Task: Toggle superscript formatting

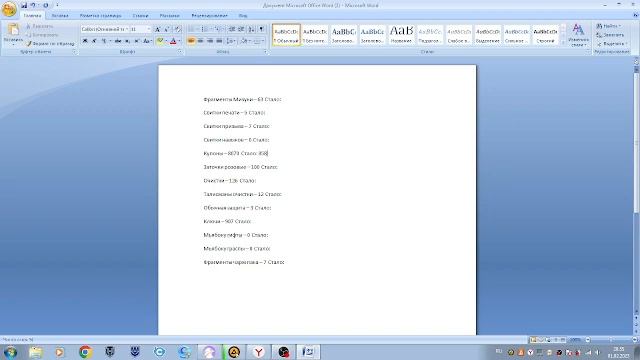Action: point(137,41)
